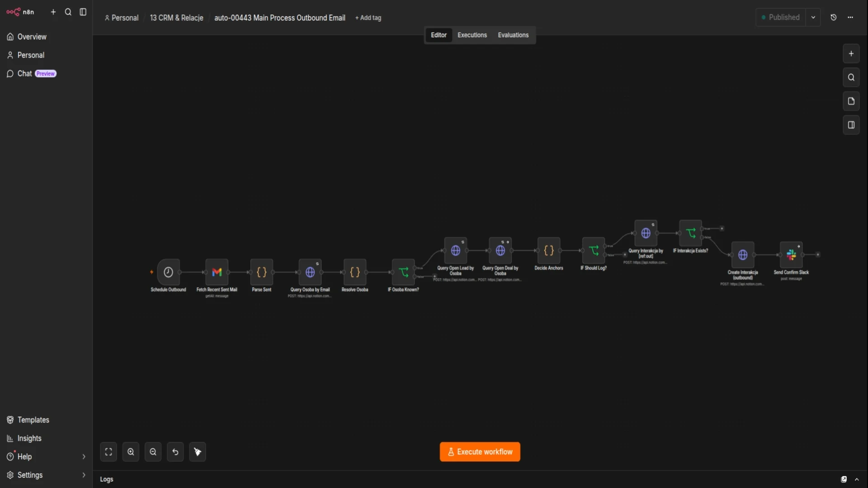
Task: Open Templates from the sidebar
Action: pyautogui.click(x=46, y=420)
